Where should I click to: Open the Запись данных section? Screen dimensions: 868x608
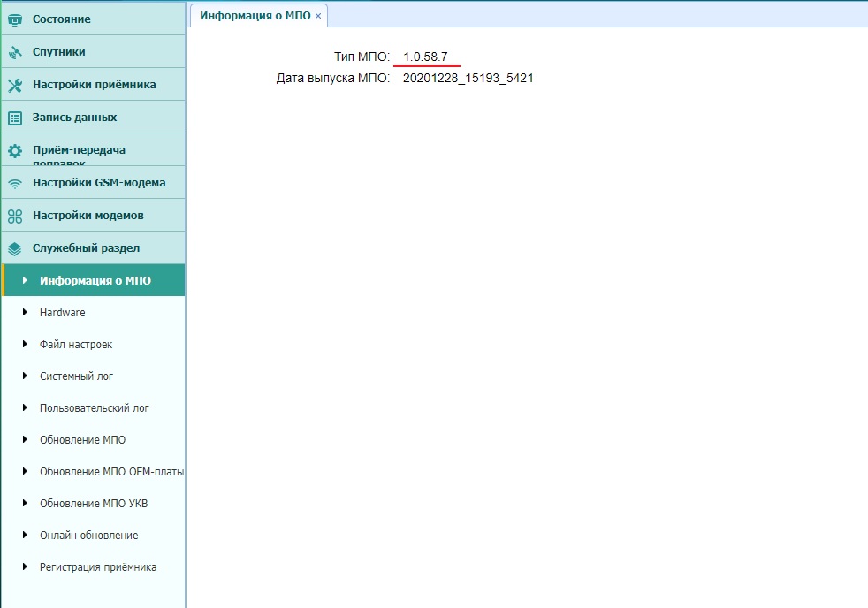point(94,117)
